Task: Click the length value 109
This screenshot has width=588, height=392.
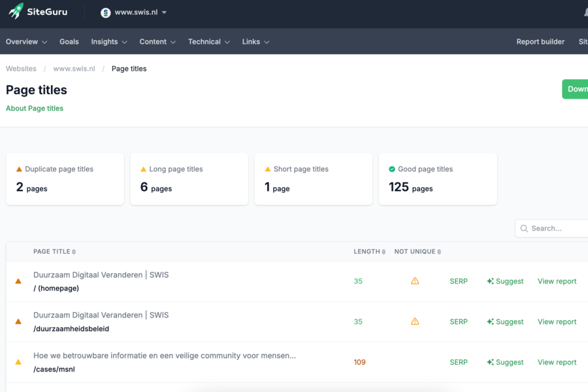Action: [359, 362]
